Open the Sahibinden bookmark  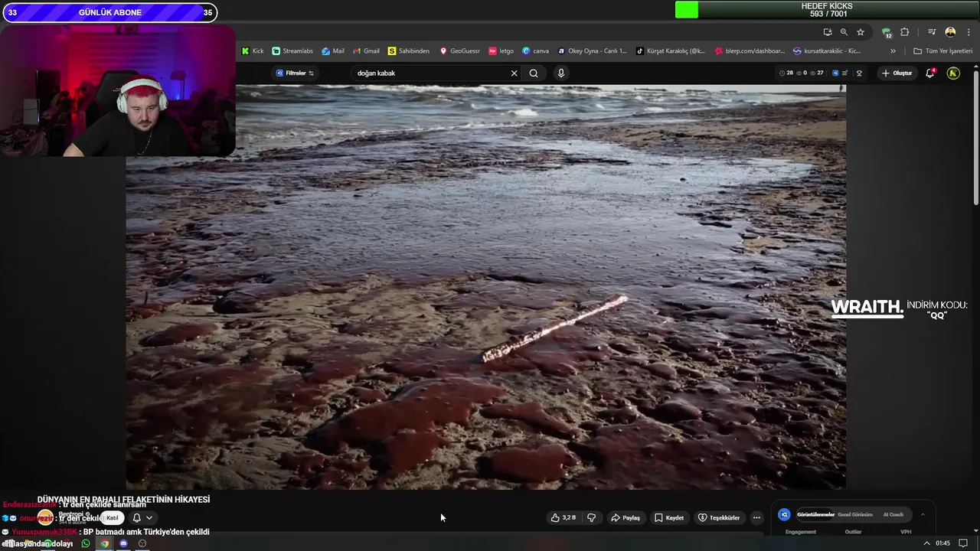409,51
